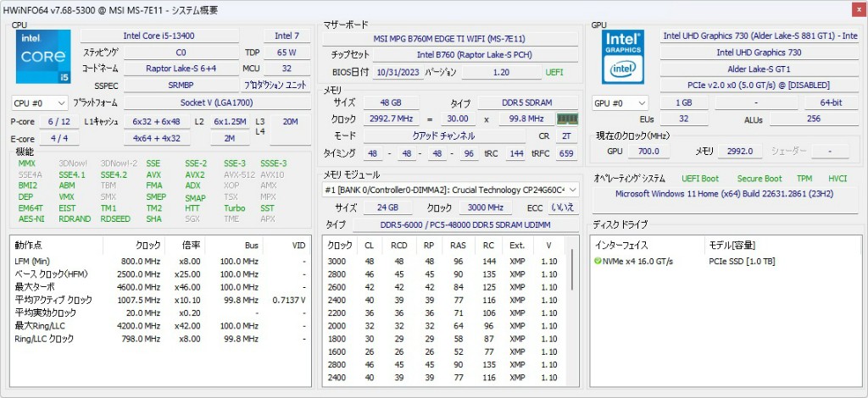868x398 pixels.
Task: Click the VID column header
Action: click(x=298, y=245)
